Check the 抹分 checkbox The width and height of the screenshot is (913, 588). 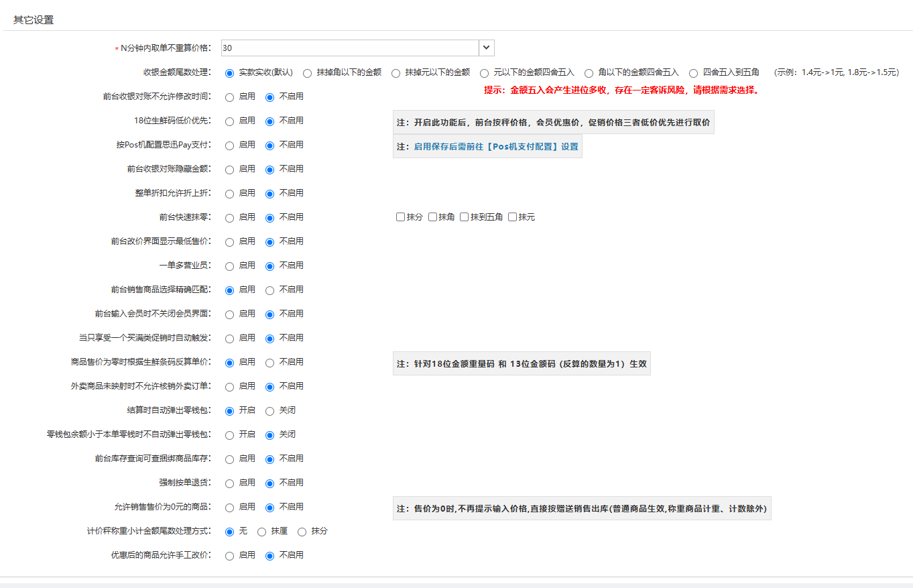[401, 217]
